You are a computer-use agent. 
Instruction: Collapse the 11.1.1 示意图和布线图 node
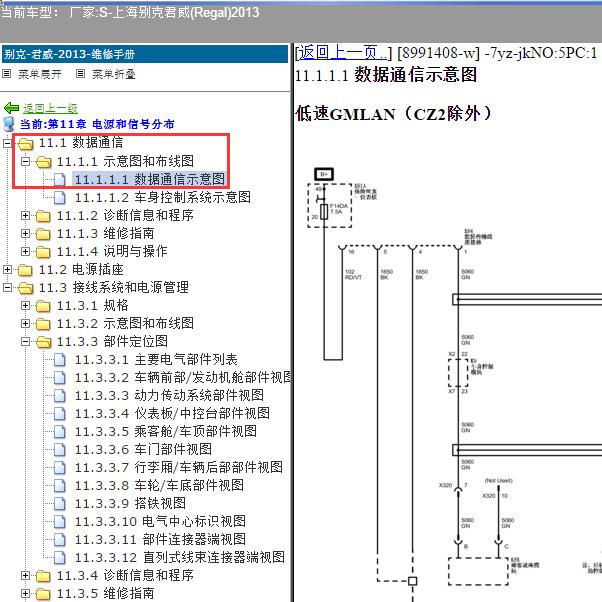click(x=25, y=161)
